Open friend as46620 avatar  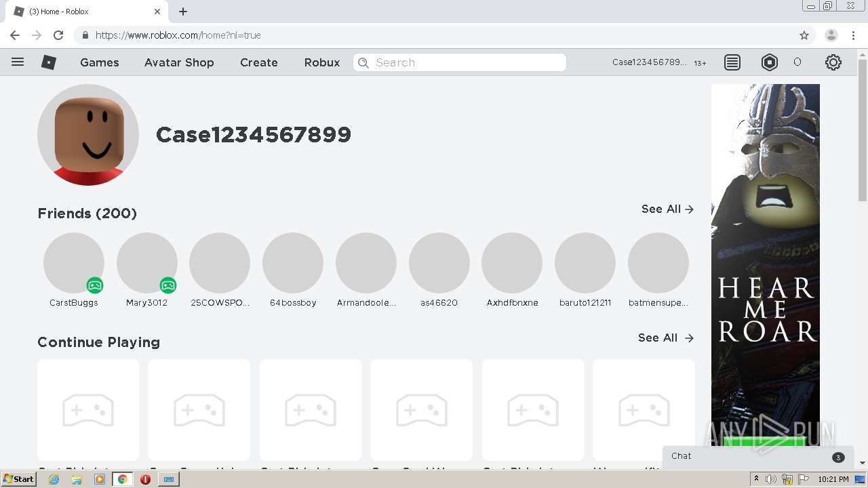[439, 263]
